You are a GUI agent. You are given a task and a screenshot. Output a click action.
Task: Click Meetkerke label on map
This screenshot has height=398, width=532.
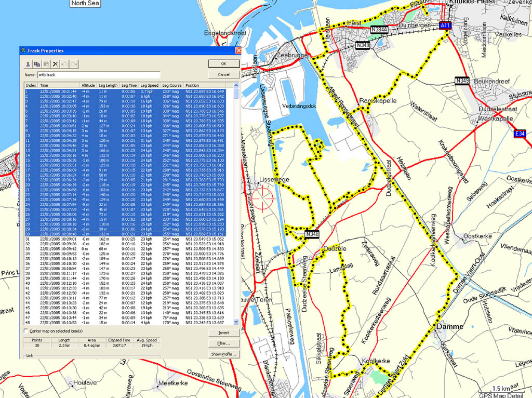[173, 383]
